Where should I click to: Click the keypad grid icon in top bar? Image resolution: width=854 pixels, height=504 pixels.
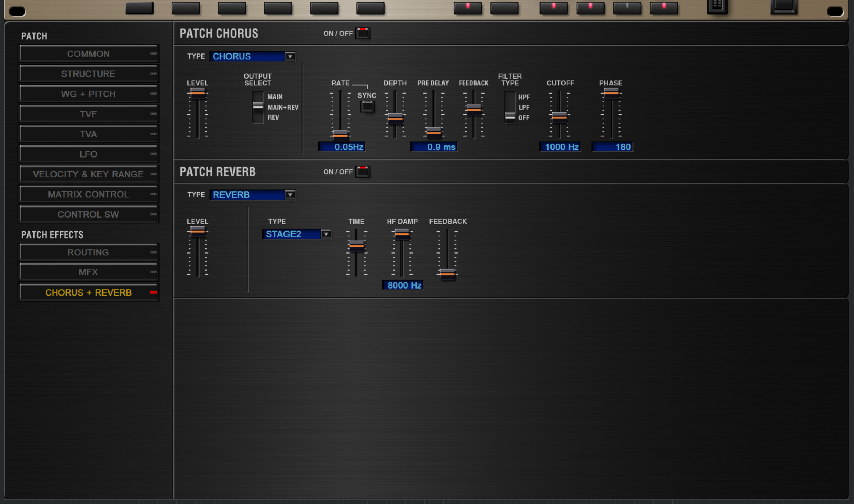coord(717,6)
